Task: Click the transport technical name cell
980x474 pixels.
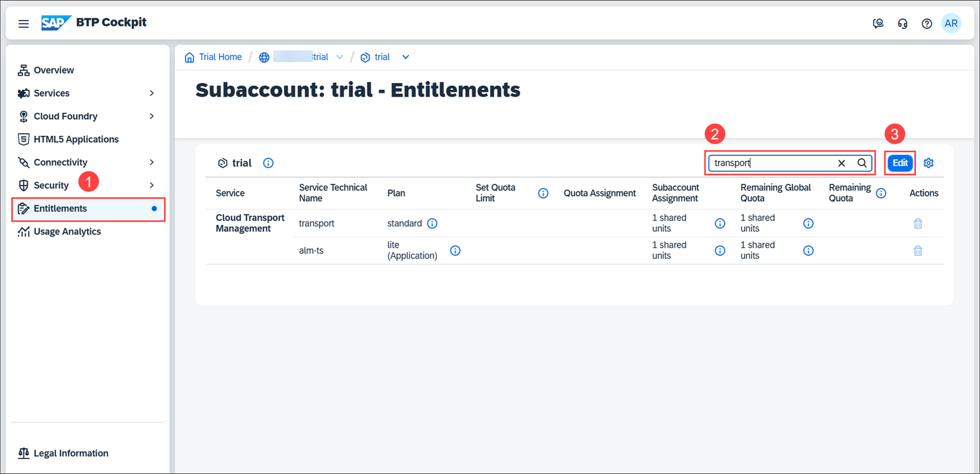Action: tap(316, 223)
